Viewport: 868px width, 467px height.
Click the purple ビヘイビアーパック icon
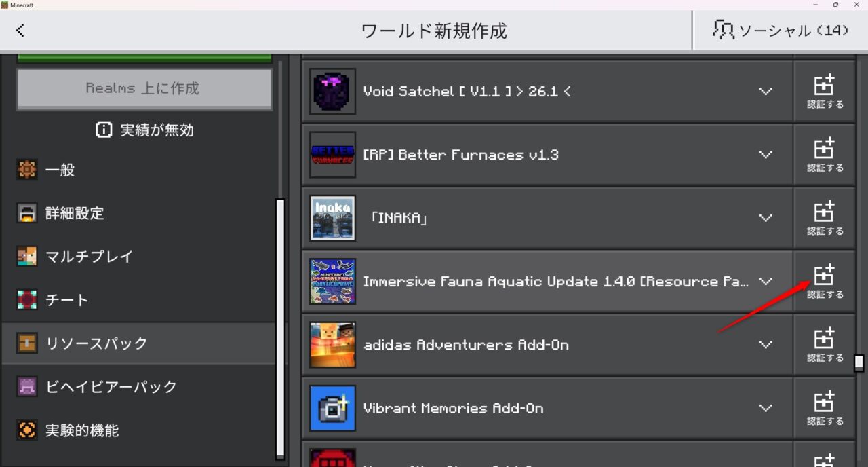click(26, 387)
